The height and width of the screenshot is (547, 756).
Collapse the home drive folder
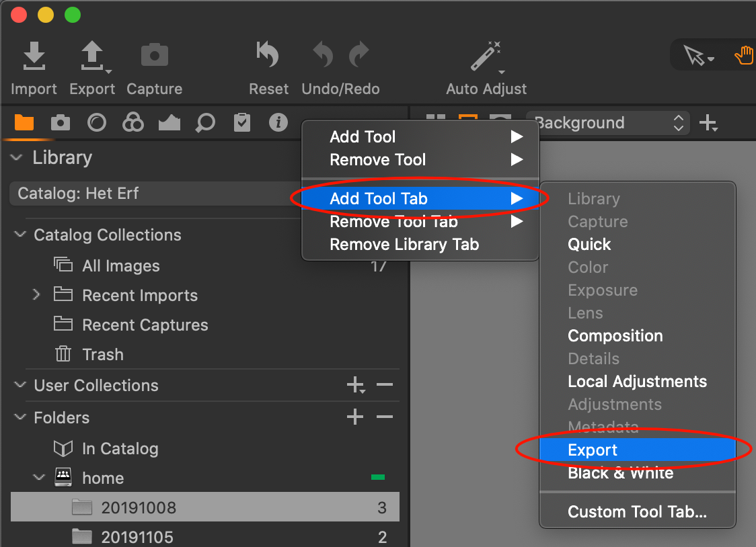(39, 478)
